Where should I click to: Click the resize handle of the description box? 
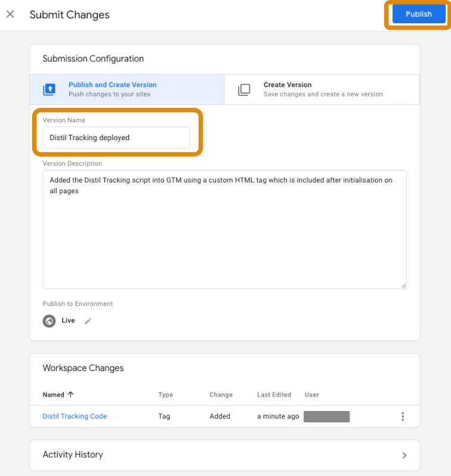point(404,285)
